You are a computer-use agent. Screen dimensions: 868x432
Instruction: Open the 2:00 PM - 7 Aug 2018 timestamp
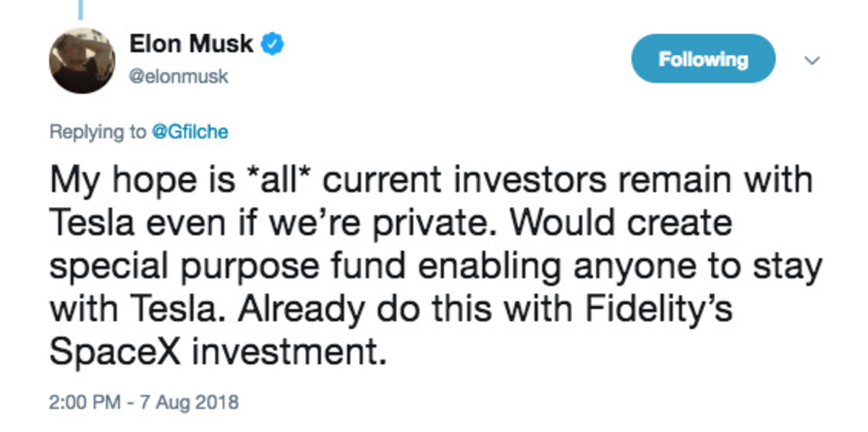[x=142, y=400]
